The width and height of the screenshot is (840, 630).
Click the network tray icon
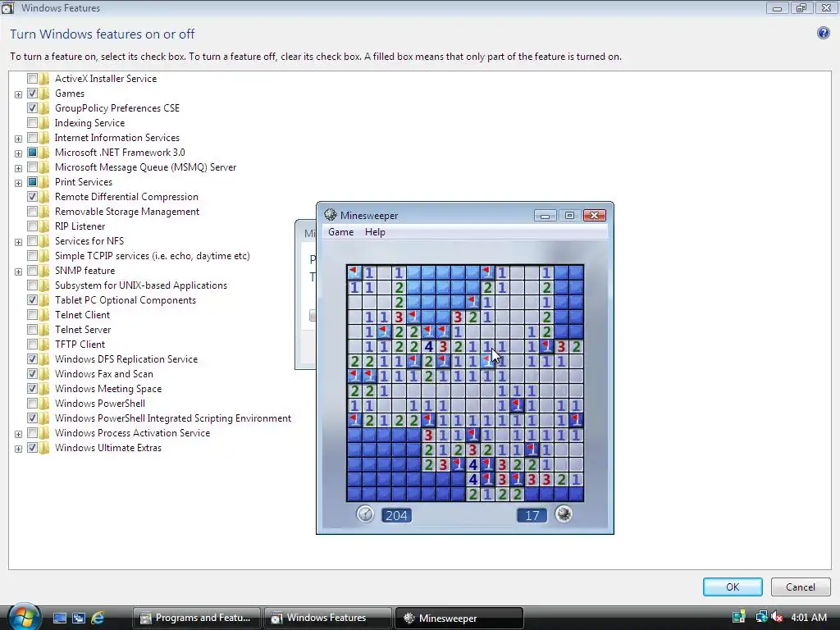(x=760, y=617)
